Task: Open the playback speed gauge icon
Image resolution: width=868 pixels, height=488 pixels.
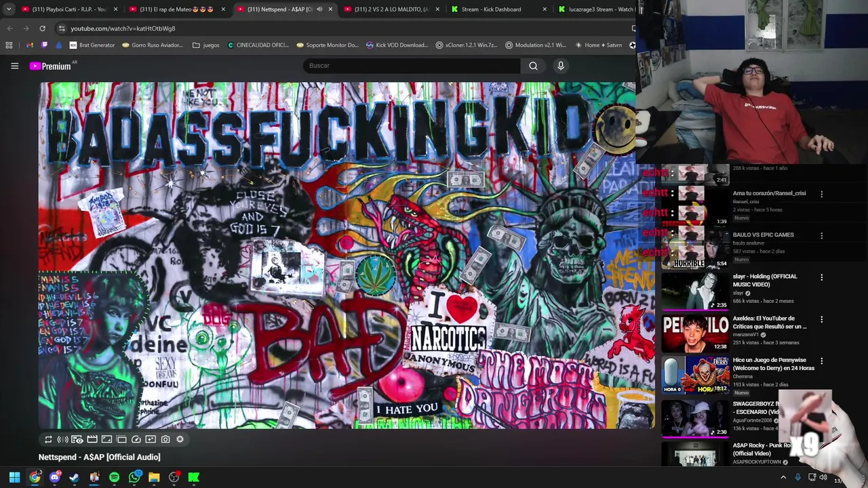Action: 136,439
